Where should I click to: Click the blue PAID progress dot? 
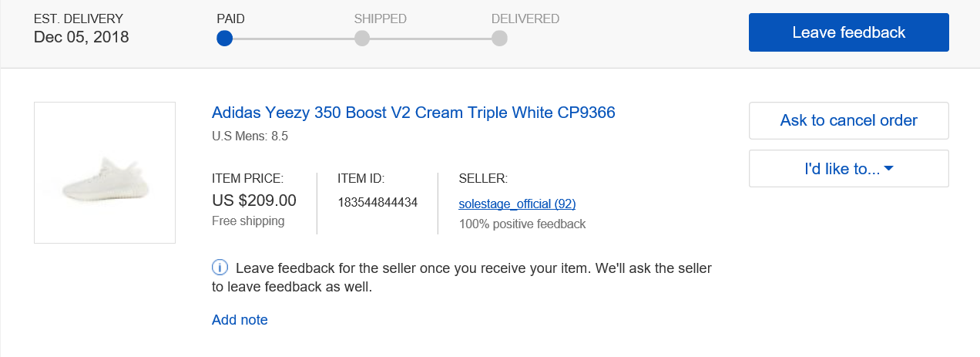point(224,39)
